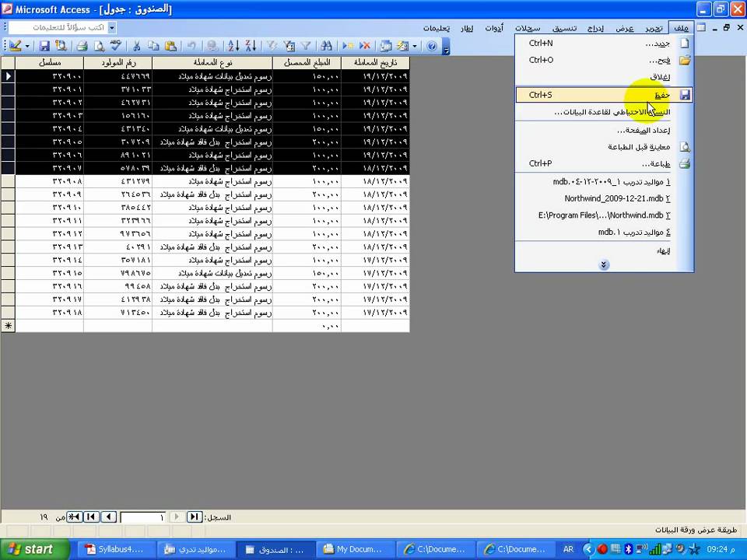This screenshot has width=747, height=560.
Task: Expand the New Object dropdown arrow
Action: (x=415, y=46)
